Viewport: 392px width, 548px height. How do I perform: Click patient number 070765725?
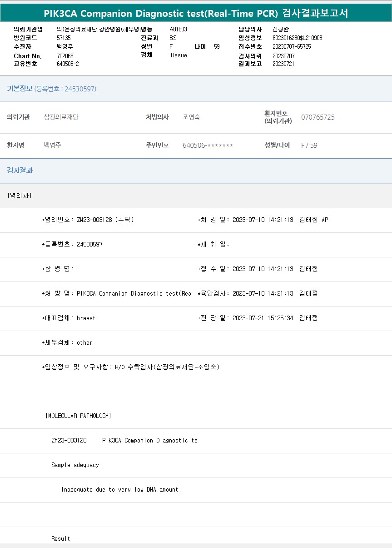coord(318,117)
